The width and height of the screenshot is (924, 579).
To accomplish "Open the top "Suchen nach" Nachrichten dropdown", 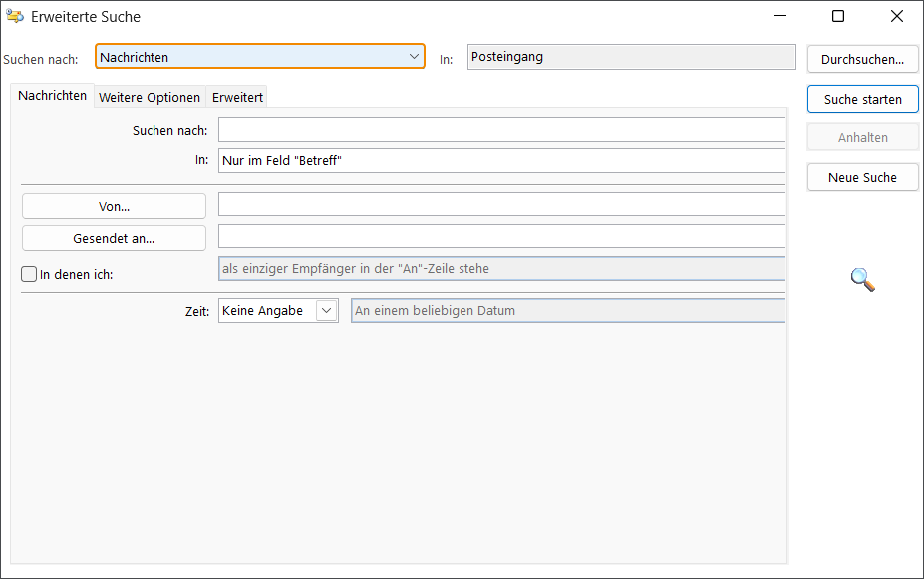I will coord(260,57).
